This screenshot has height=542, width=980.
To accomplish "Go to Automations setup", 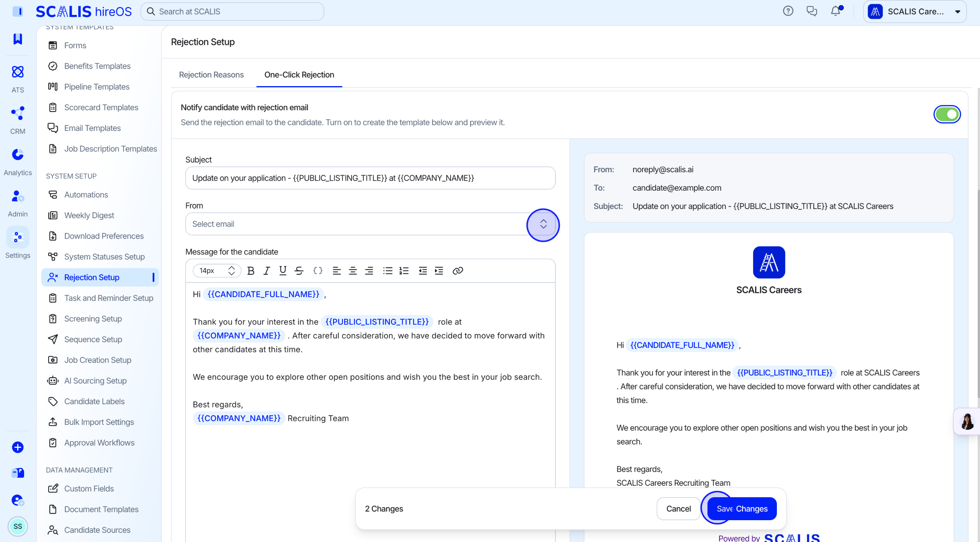I will click(100, 194).
